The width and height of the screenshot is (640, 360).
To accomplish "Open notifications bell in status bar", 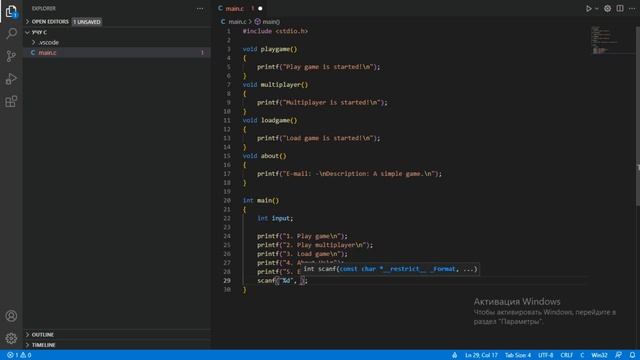I will point(632,355).
